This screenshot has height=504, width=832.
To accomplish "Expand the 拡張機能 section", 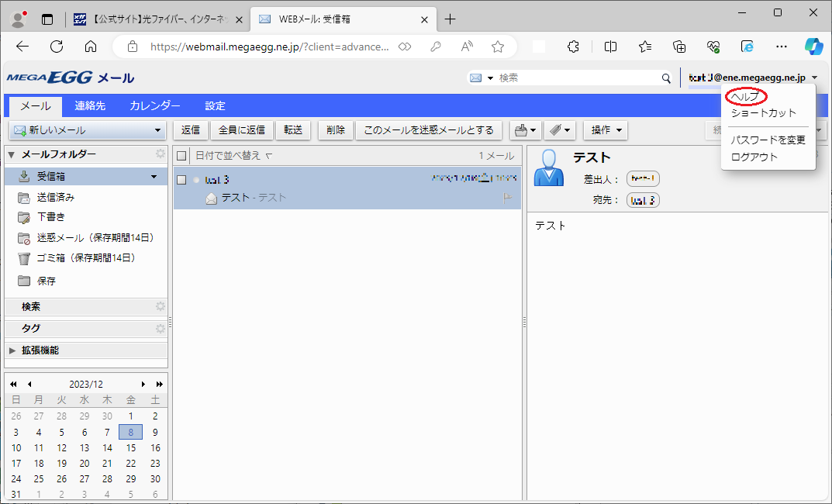I will point(12,350).
